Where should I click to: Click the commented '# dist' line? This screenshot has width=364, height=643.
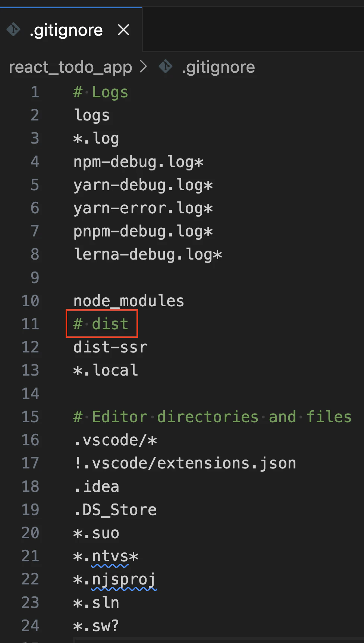[101, 324]
